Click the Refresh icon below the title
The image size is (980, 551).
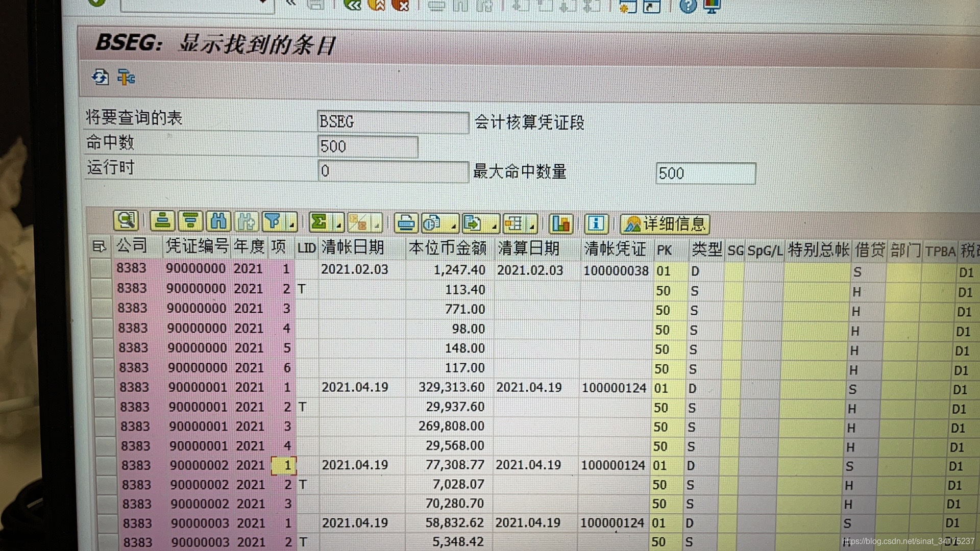pos(100,78)
